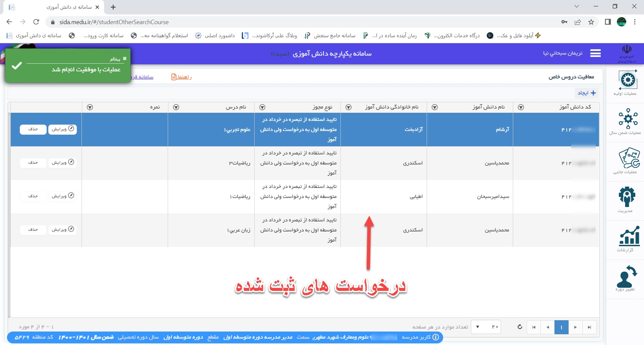Screen dimensions: 644x345
Task: Click the grid refresh icon
Action: [520, 327]
